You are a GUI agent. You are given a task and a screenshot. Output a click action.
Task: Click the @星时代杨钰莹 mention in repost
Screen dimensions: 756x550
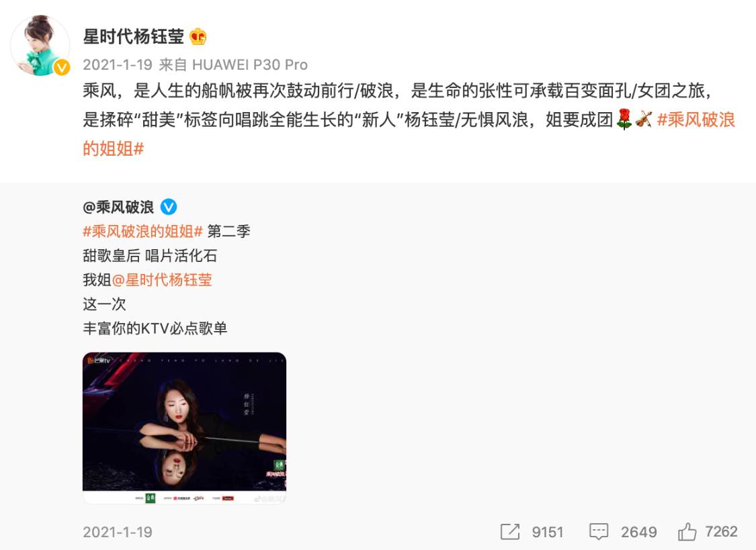click(162, 280)
